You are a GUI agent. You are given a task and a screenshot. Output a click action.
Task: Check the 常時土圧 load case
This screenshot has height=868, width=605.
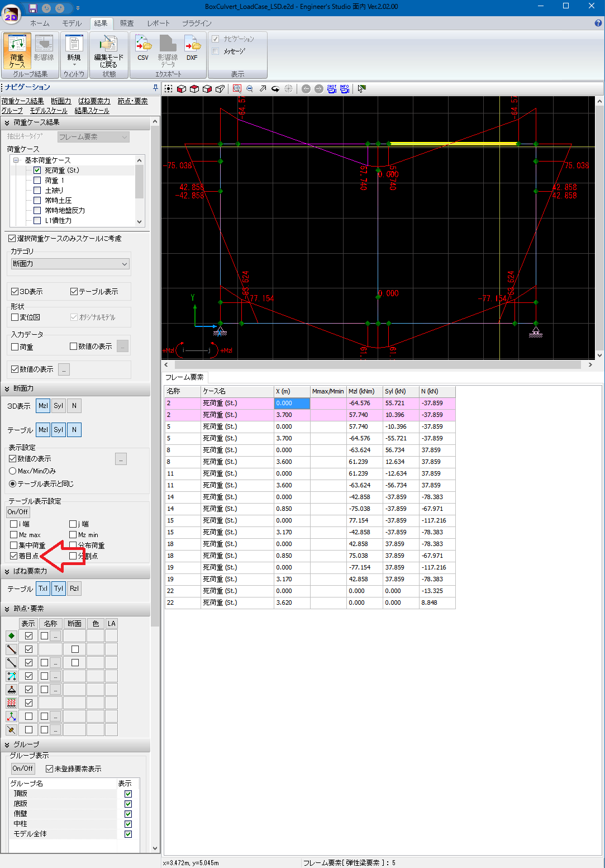click(x=37, y=201)
